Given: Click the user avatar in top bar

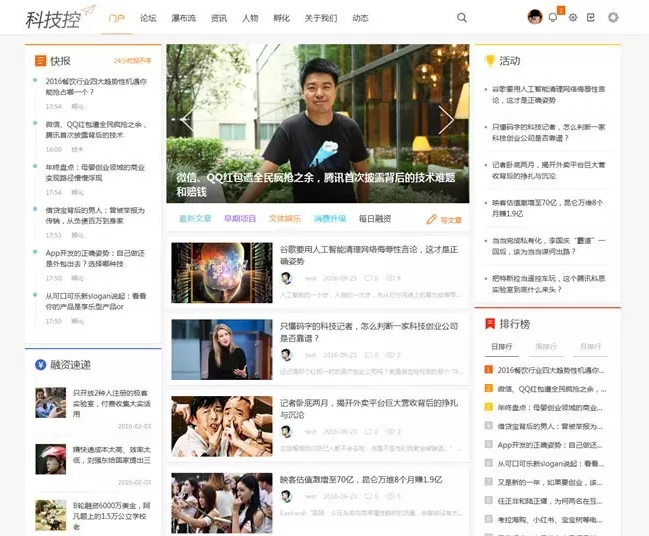Looking at the screenshot, I should click(535, 17).
